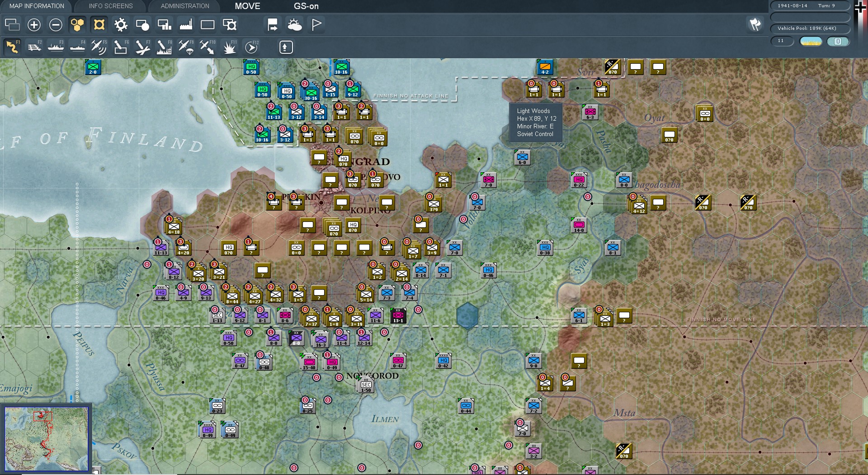Open the Map Information tab
The width and height of the screenshot is (868, 475).
[37, 6]
